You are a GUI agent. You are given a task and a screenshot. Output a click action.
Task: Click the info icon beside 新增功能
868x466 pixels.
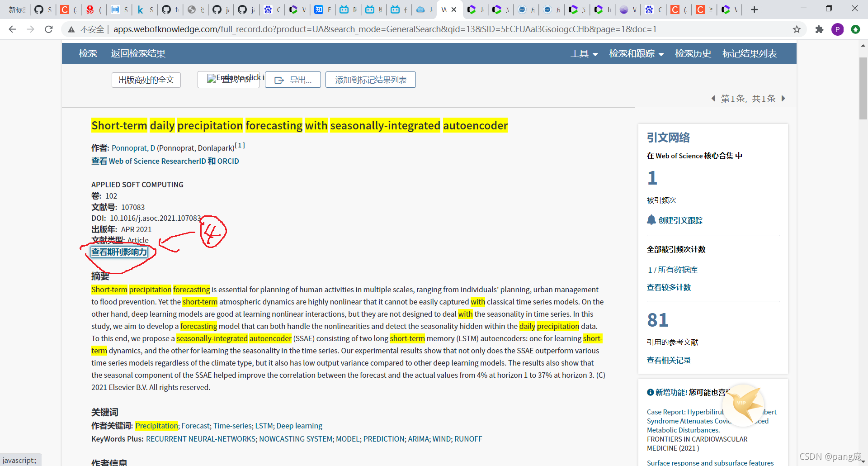click(650, 392)
